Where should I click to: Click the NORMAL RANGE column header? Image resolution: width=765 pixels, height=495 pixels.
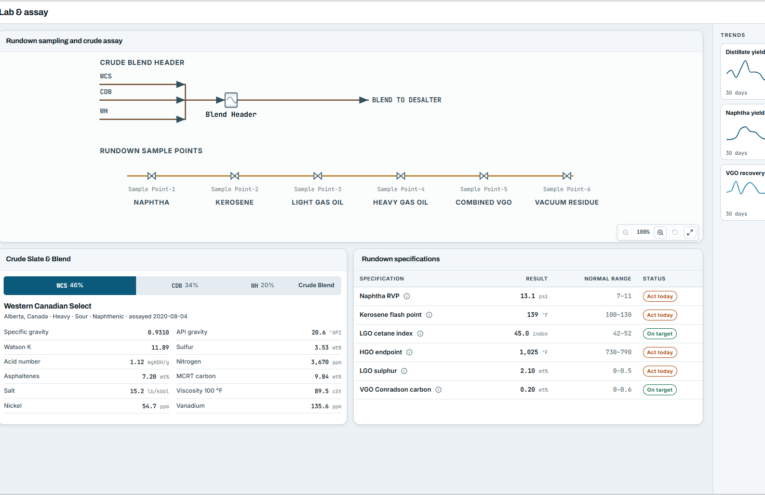coord(607,278)
